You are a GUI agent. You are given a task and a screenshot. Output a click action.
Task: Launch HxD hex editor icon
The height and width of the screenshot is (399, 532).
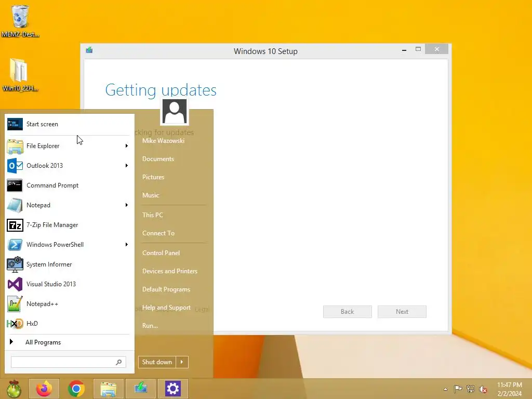point(15,324)
